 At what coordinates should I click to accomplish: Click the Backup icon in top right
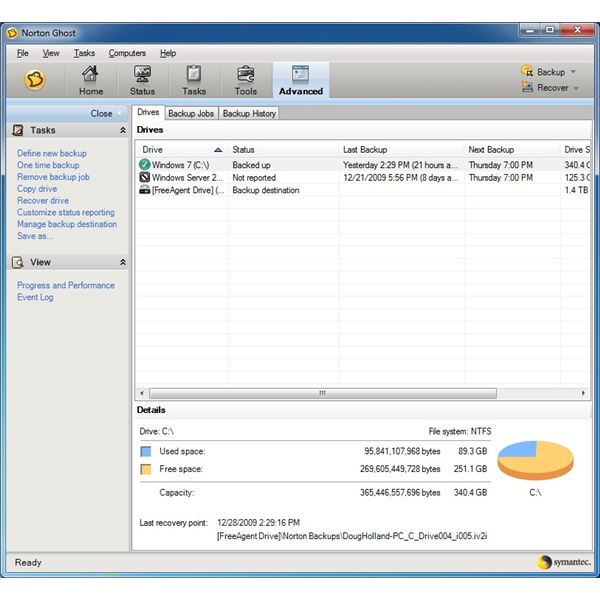pos(527,71)
